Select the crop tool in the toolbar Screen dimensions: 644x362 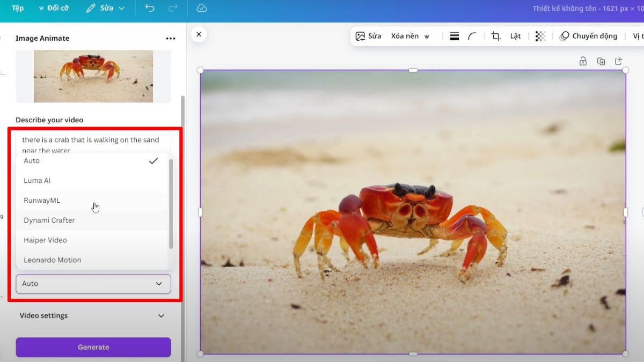(x=495, y=35)
